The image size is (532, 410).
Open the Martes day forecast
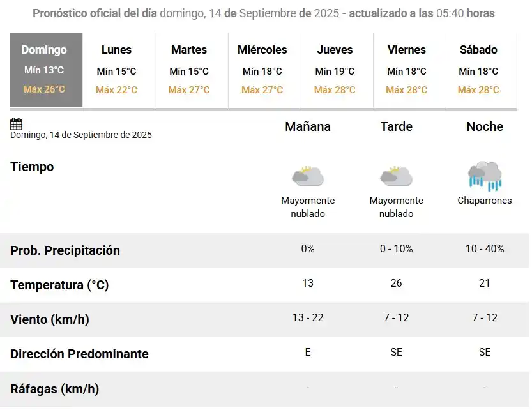click(x=190, y=70)
